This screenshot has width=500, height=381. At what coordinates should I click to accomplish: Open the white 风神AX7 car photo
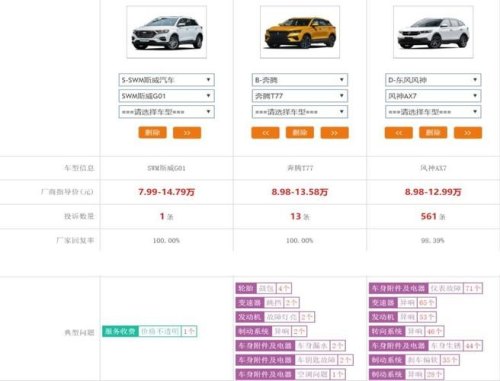pos(433,32)
